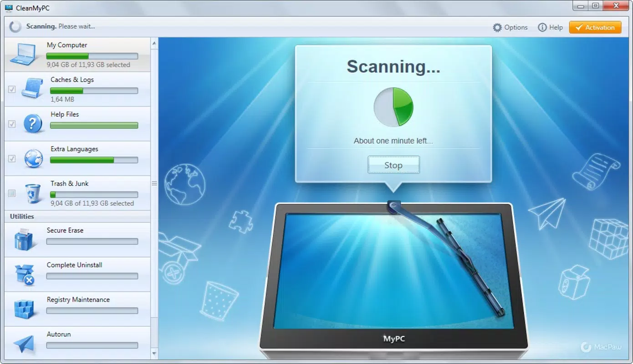Click the scanning spinner icon

[15, 26]
